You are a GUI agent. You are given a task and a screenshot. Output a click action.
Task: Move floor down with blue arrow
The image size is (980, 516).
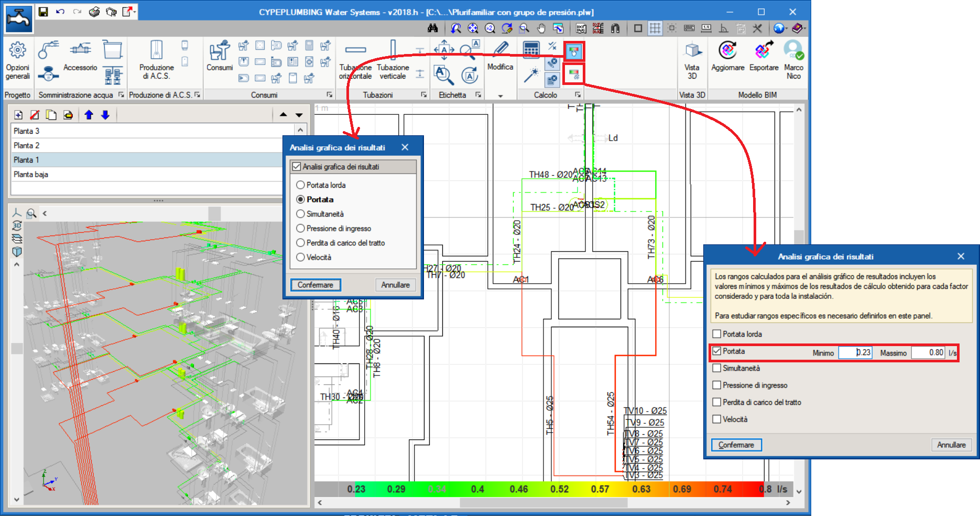click(105, 115)
